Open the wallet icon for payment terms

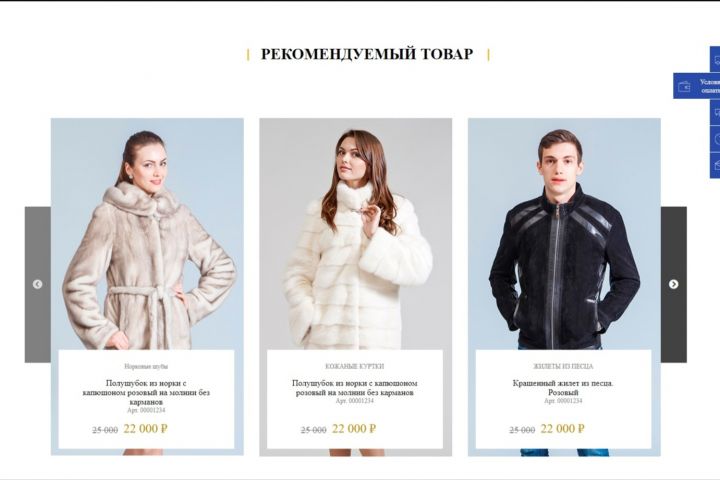pyautogui.click(x=684, y=86)
